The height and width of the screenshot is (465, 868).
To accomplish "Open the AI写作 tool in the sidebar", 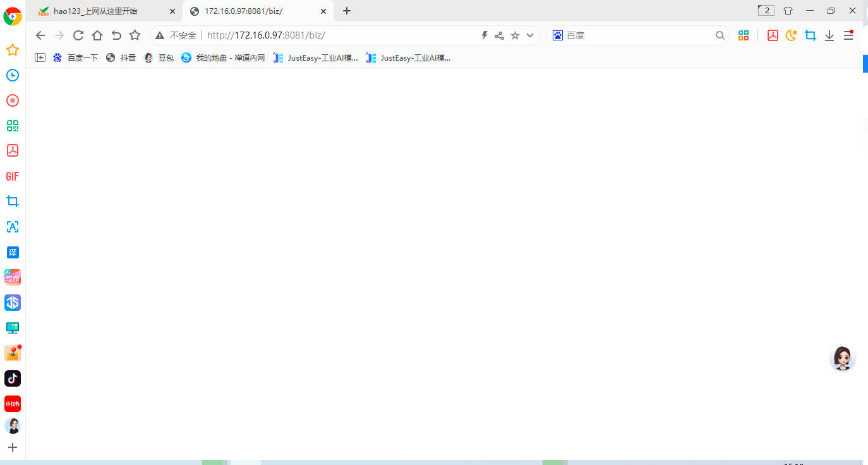I will click(13, 277).
